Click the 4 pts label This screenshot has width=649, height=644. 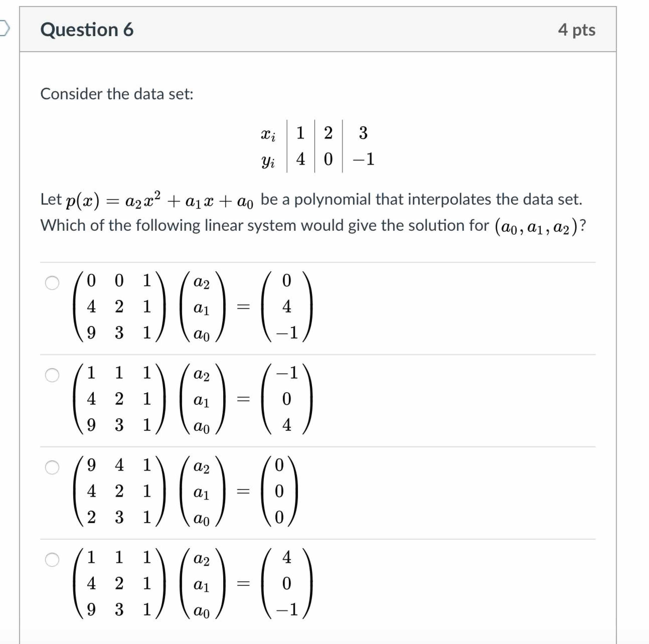(577, 30)
